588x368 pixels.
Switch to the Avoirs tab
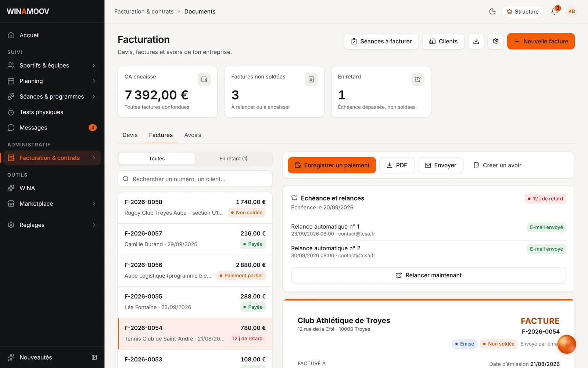pos(193,135)
